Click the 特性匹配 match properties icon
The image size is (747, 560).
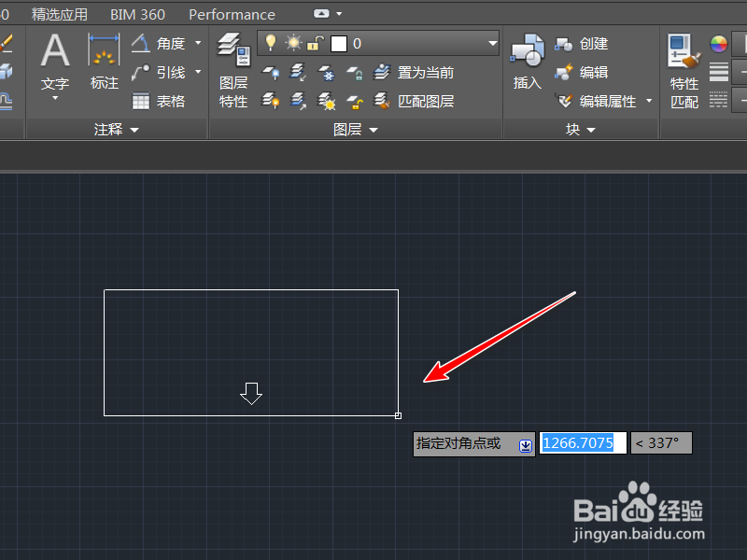(x=684, y=50)
